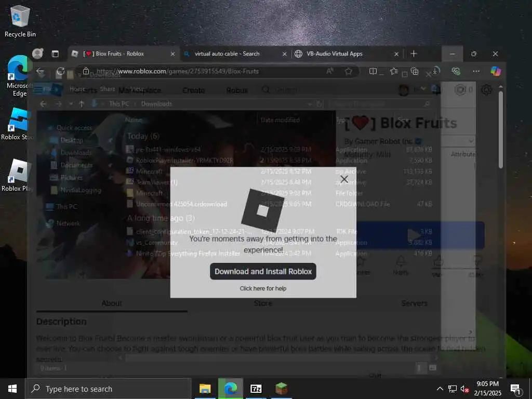Open Roblox Marketplace nav link

pos(140,90)
